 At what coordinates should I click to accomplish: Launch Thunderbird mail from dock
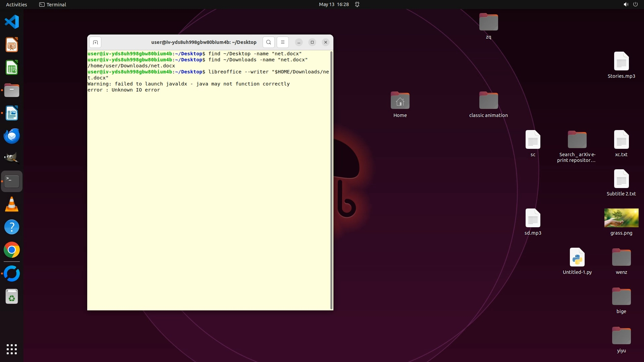pos(12,136)
